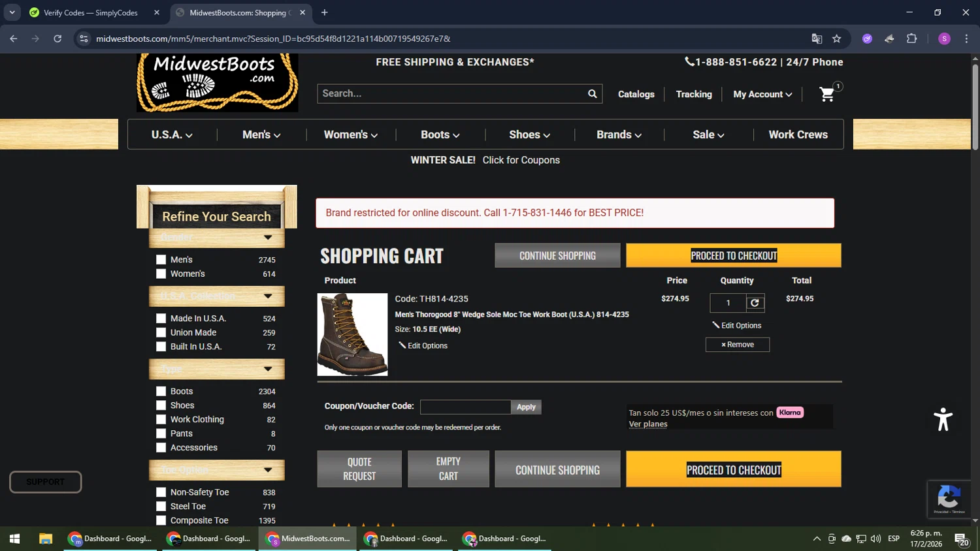The height and width of the screenshot is (551, 980).
Task: Check the Women's filter checkbox
Action: 161,274
